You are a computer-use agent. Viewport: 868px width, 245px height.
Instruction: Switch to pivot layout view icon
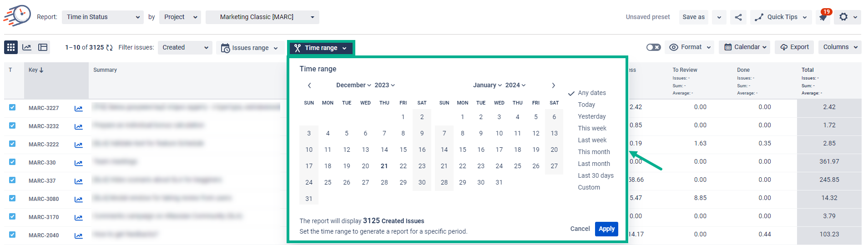coord(43,47)
